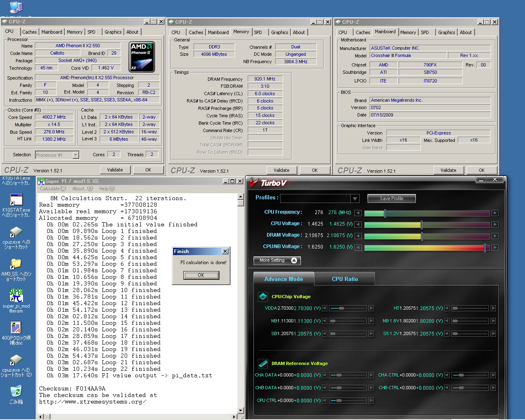
Task: Decrease CPU Voltage with left arrow
Action: [358, 224]
